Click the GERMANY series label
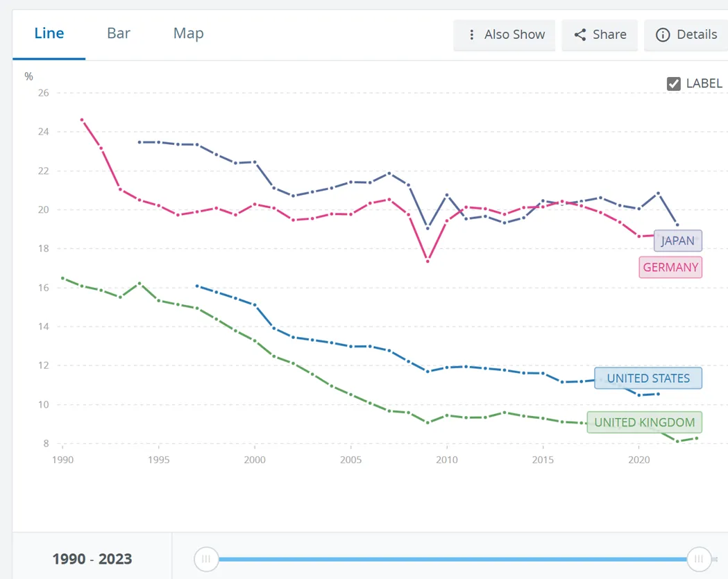Viewport: 728px width, 579px height. pos(670,267)
